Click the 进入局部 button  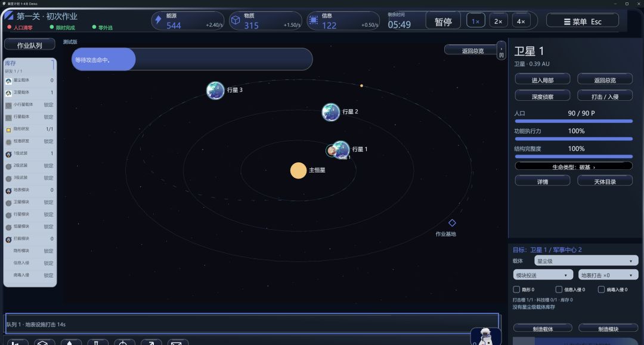tap(543, 80)
